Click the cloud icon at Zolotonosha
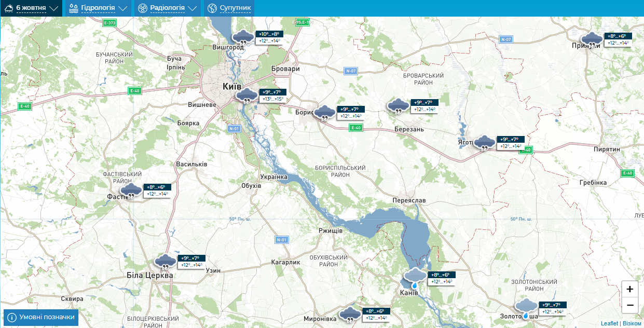Image resolution: width=644 pixels, height=328 pixels. pos(526,308)
